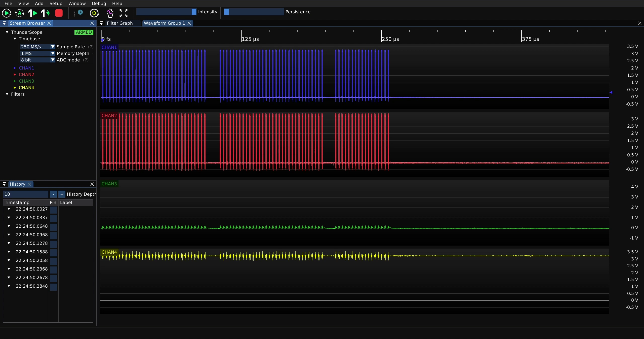Toggle pin for 22:24:50.2848 history row
The image size is (644, 339).
53,287
